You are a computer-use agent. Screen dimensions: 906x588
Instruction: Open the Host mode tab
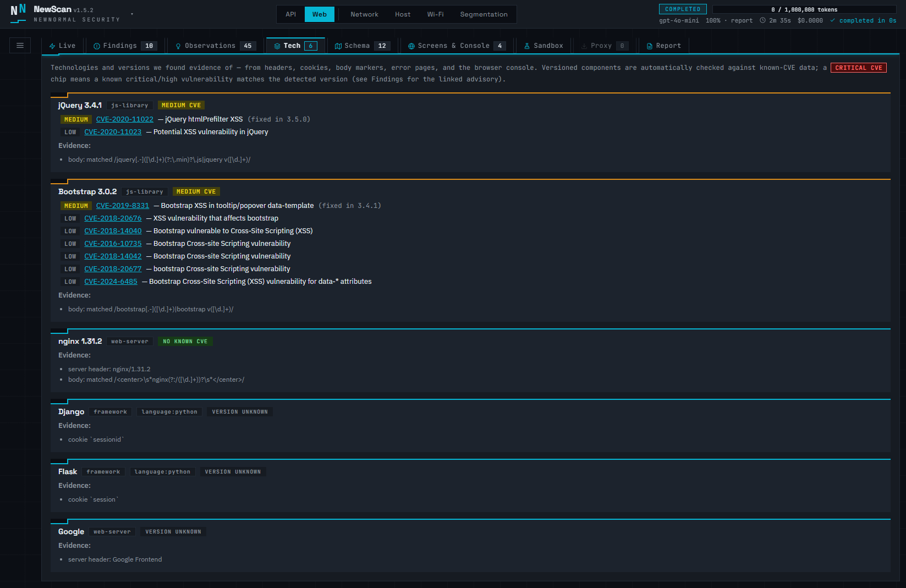click(403, 14)
